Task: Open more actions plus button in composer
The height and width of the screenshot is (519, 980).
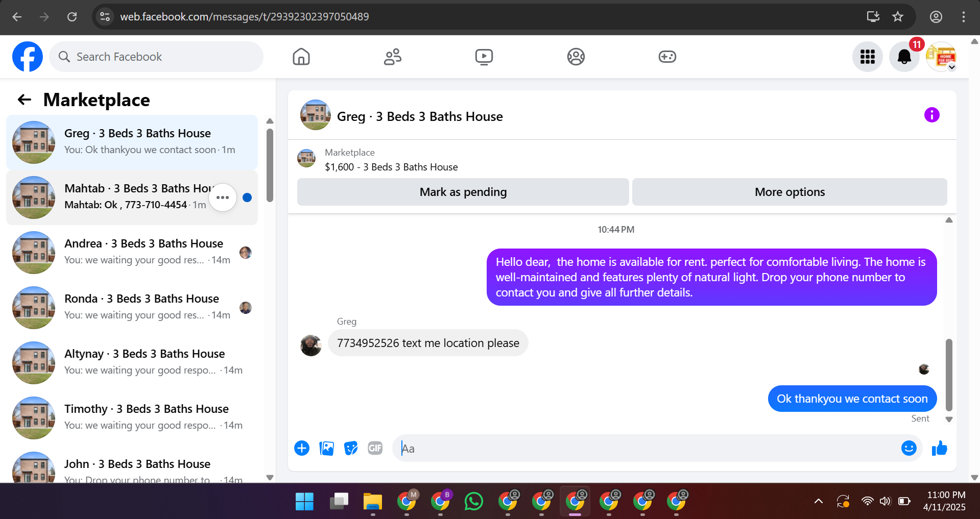Action: pyautogui.click(x=302, y=448)
